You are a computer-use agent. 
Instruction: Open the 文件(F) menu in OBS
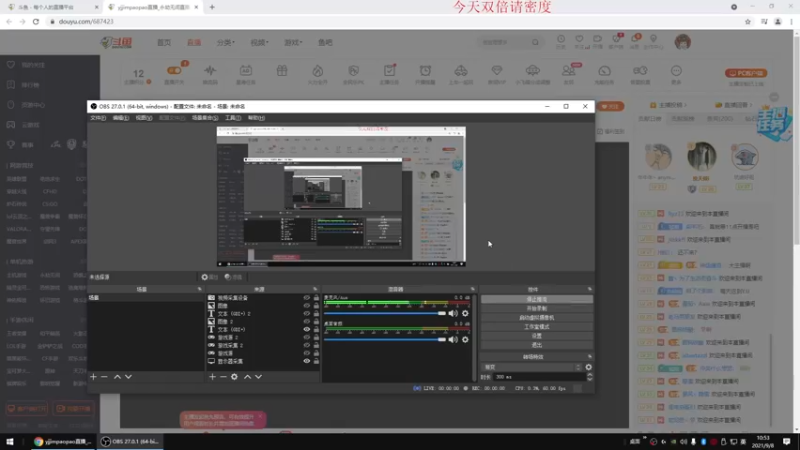pos(98,118)
